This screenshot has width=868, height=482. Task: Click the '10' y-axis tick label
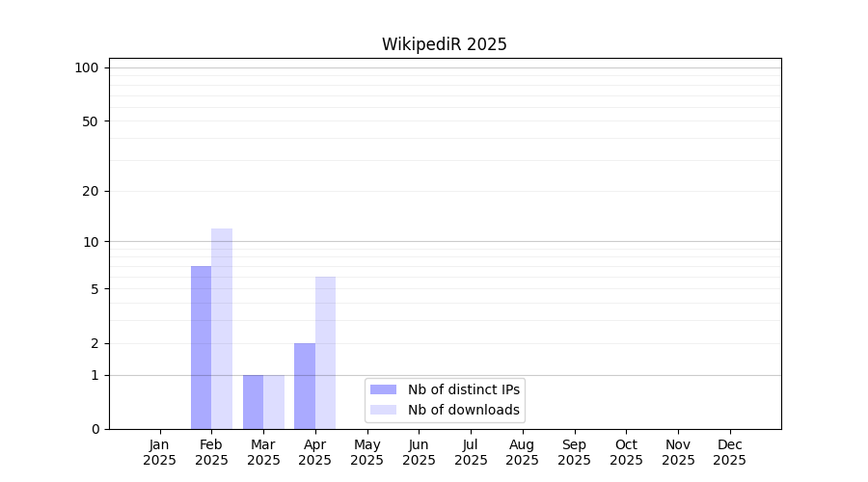click(90, 242)
